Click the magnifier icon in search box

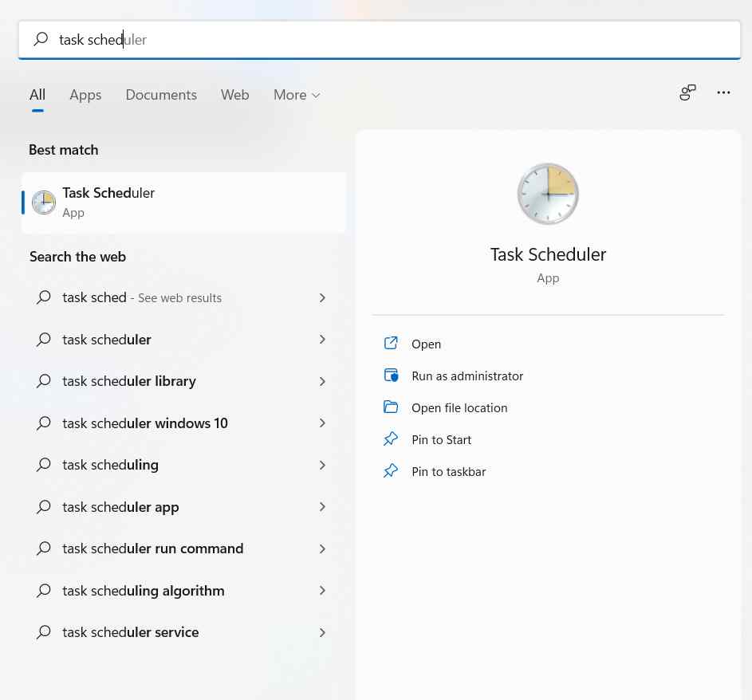[x=41, y=39]
